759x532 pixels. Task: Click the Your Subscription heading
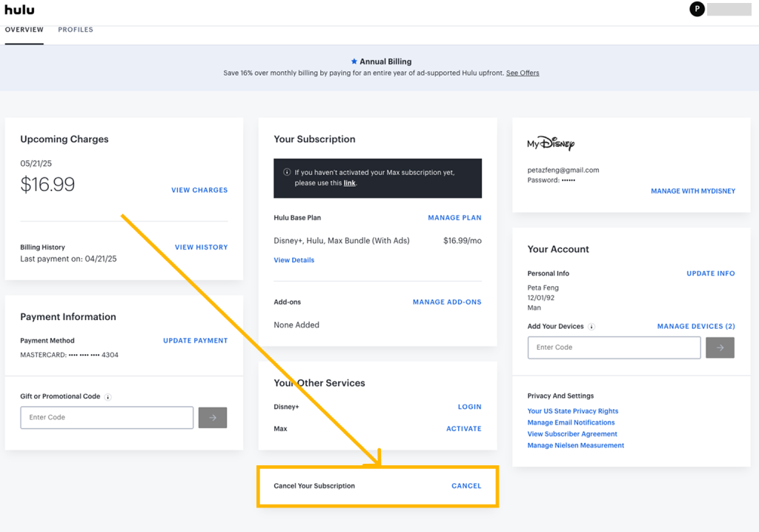point(314,139)
